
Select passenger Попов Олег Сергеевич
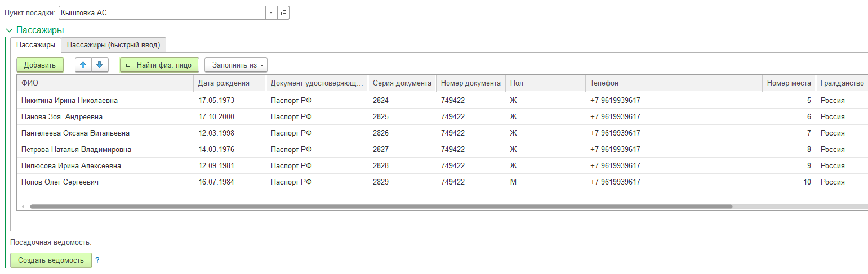[x=60, y=182]
